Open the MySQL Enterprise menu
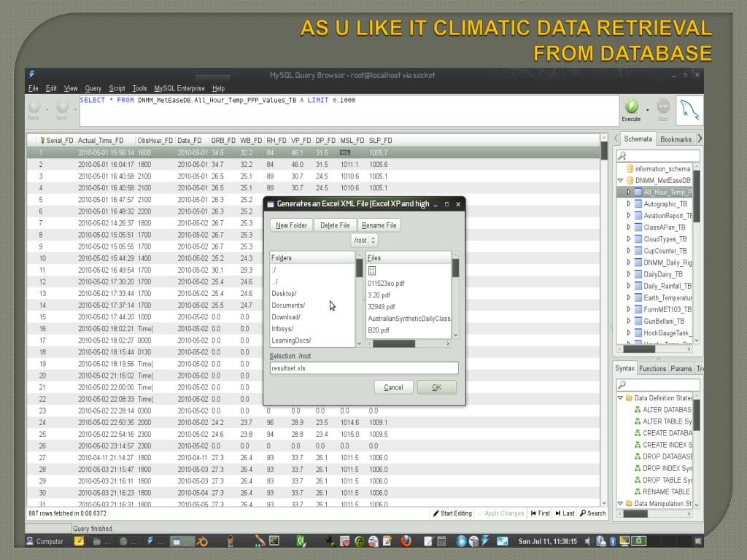Viewport: 747px width, 560px height. (179, 88)
